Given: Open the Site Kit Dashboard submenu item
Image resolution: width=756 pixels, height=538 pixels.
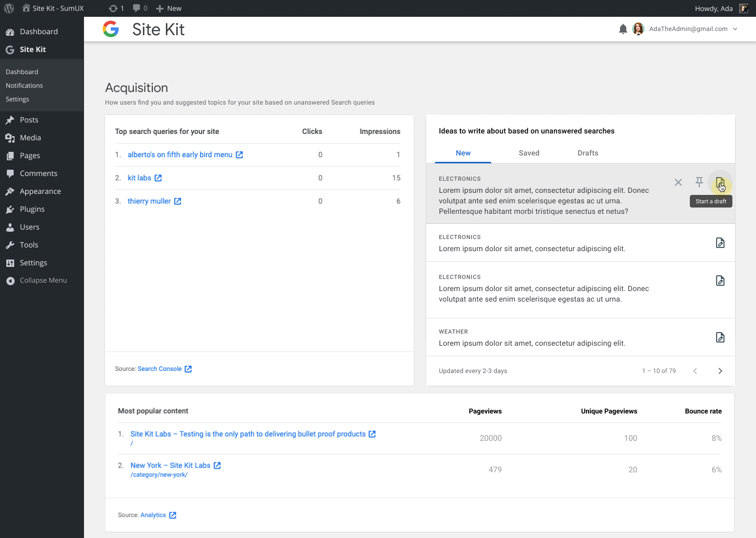Looking at the screenshot, I should click(22, 72).
